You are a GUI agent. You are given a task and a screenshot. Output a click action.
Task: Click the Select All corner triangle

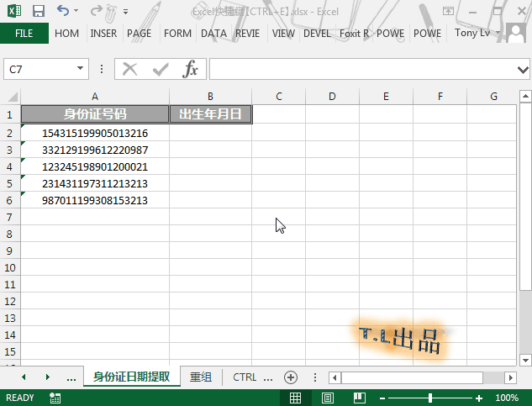click(x=13, y=97)
